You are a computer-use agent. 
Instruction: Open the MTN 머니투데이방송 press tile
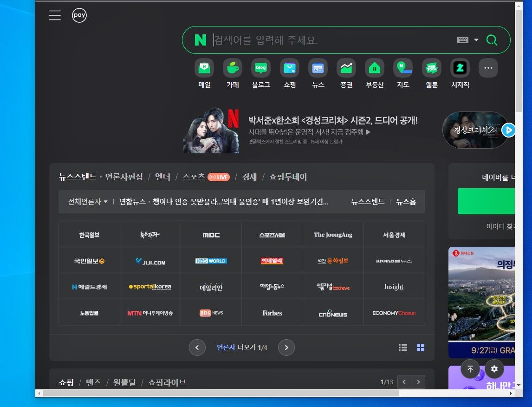[150, 313]
